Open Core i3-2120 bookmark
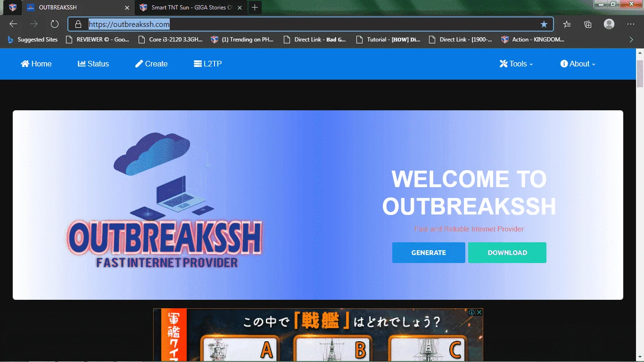 (170, 40)
